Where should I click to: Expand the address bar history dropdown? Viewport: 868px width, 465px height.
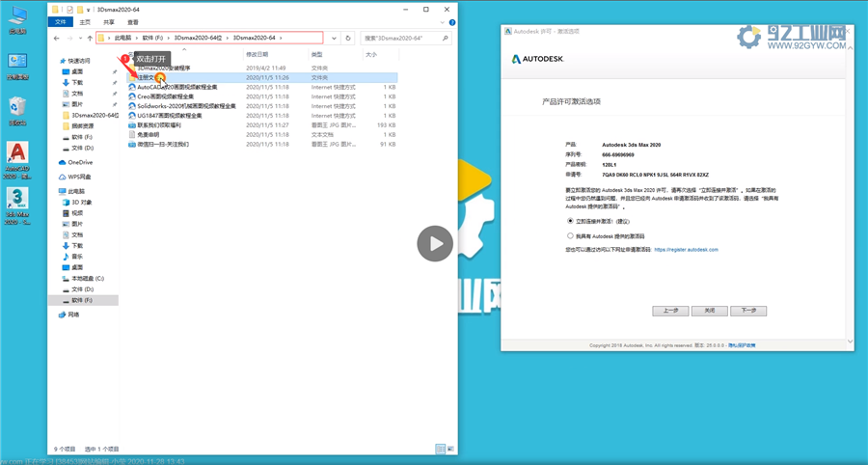(334, 39)
